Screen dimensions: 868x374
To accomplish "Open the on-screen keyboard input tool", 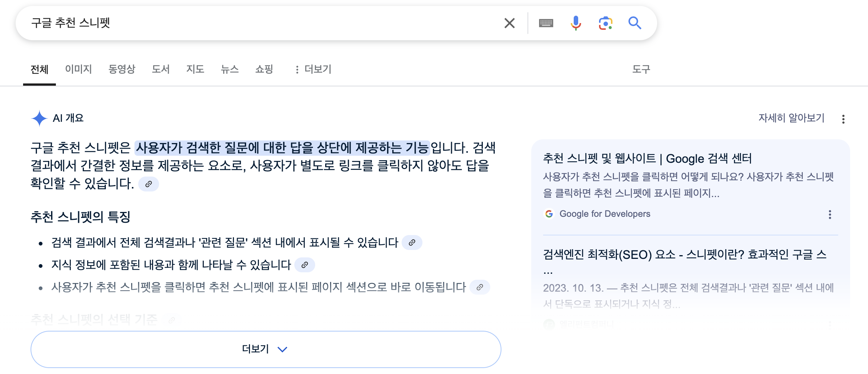I will [x=546, y=23].
